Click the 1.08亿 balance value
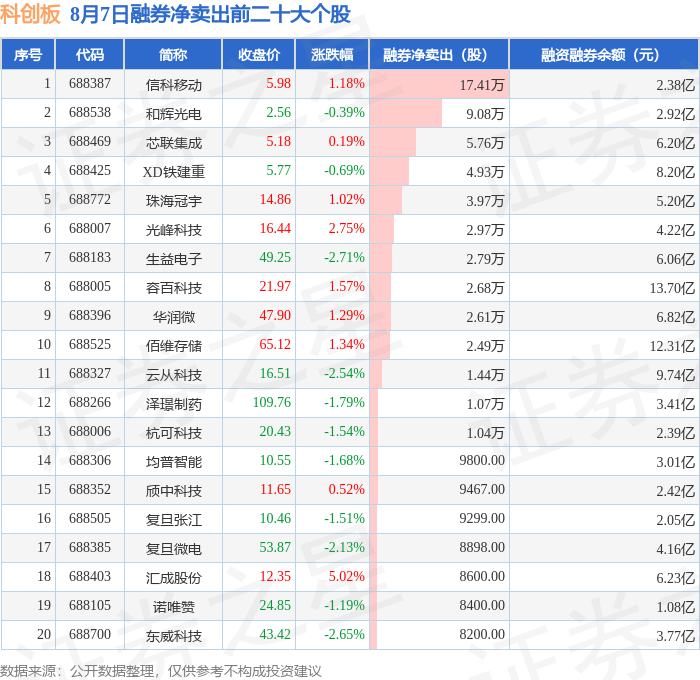The image size is (700, 680). click(675, 607)
